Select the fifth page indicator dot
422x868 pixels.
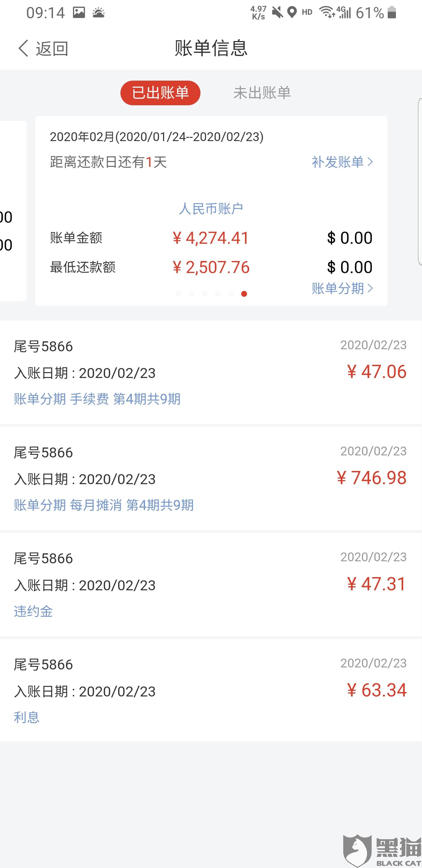(231, 294)
